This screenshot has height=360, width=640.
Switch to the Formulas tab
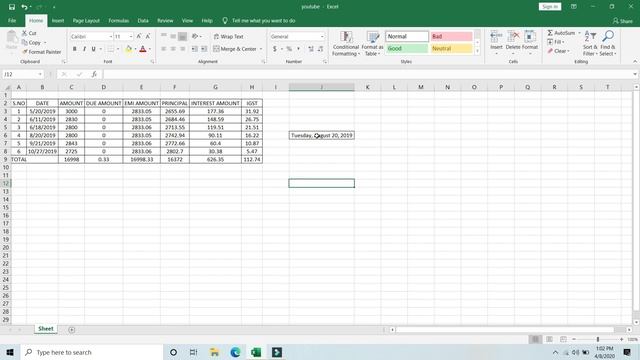(118, 20)
